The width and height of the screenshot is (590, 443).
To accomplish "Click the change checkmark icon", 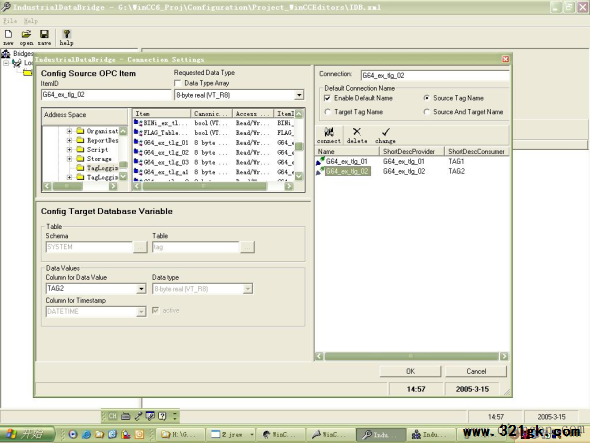I will 386,132.
